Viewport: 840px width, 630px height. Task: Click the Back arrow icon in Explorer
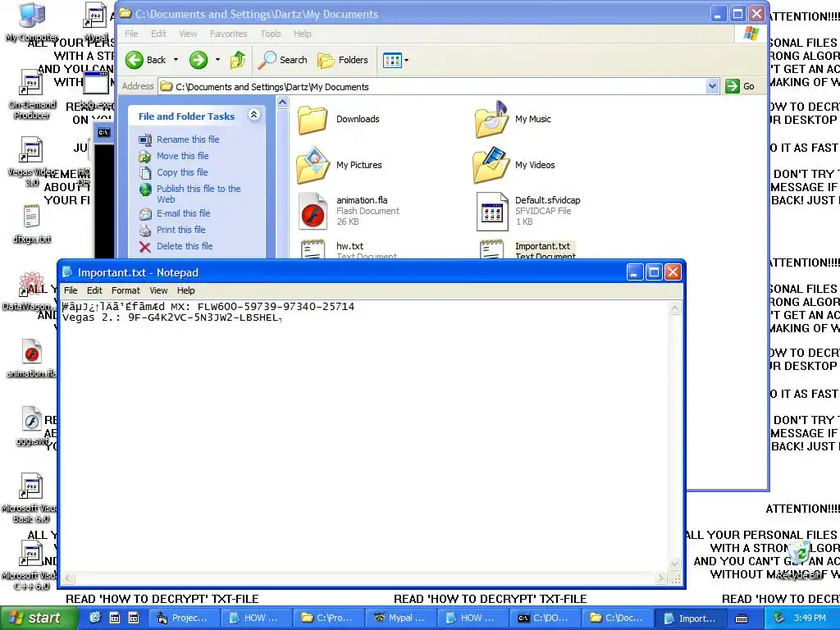pos(135,60)
